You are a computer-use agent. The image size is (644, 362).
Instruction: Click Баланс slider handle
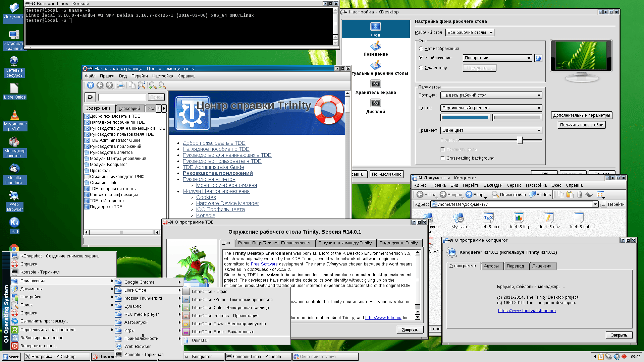click(520, 140)
